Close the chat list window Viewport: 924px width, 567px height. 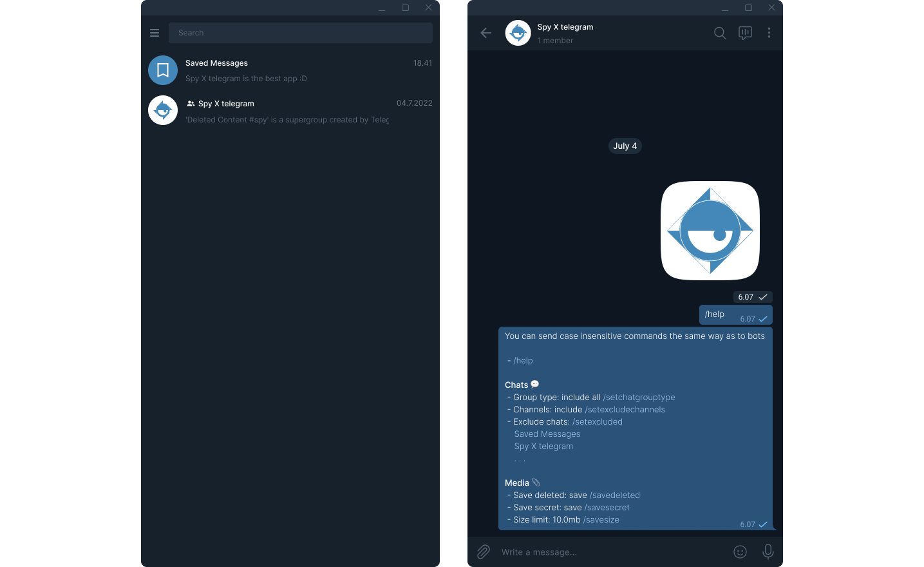click(428, 8)
